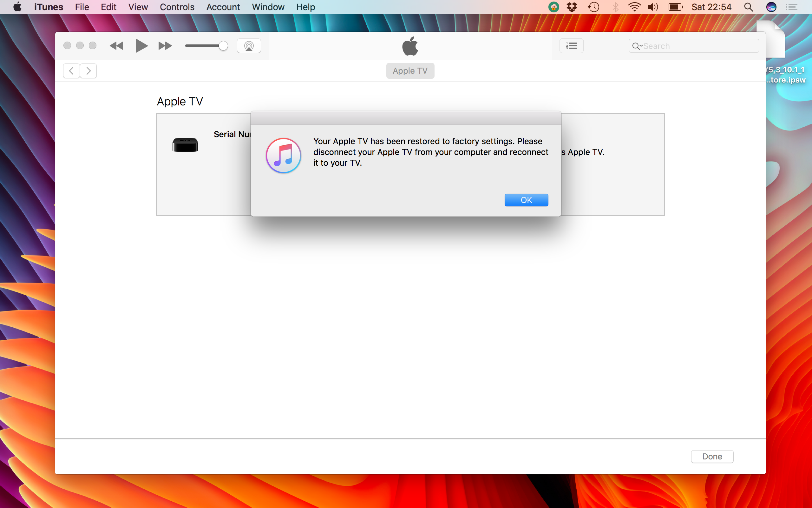
Task: Click the volume menu bar icon
Action: pos(653,7)
